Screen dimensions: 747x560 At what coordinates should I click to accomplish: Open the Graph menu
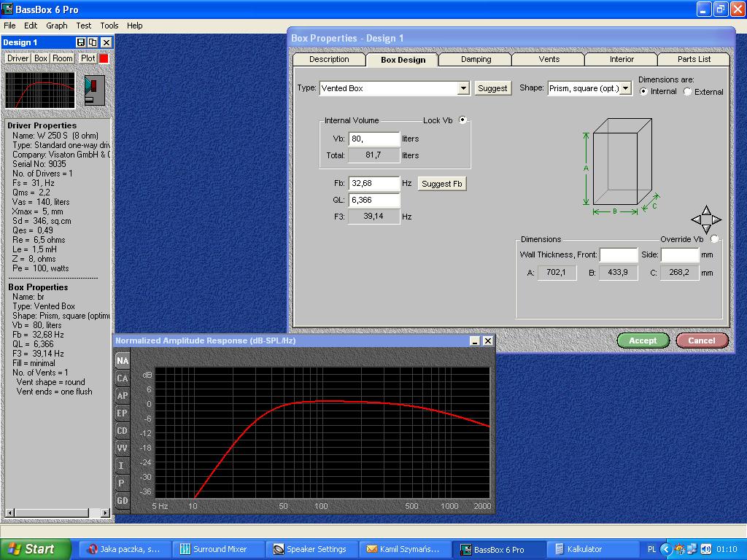(56, 26)
